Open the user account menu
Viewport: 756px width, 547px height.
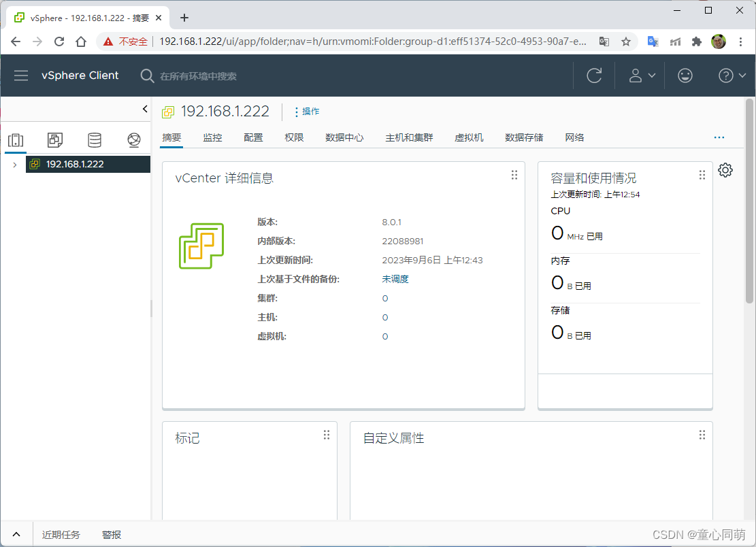click(642, 76)
